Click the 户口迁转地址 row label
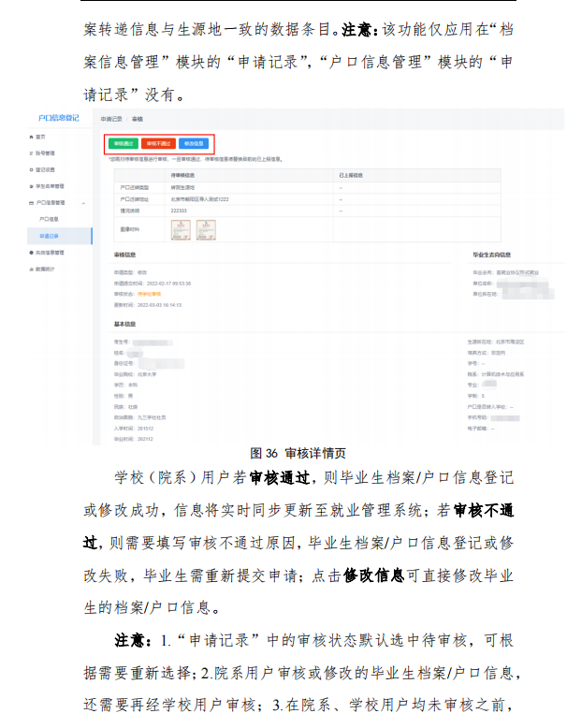This screenshot has width=567, height=728. (x=134, y=199)
